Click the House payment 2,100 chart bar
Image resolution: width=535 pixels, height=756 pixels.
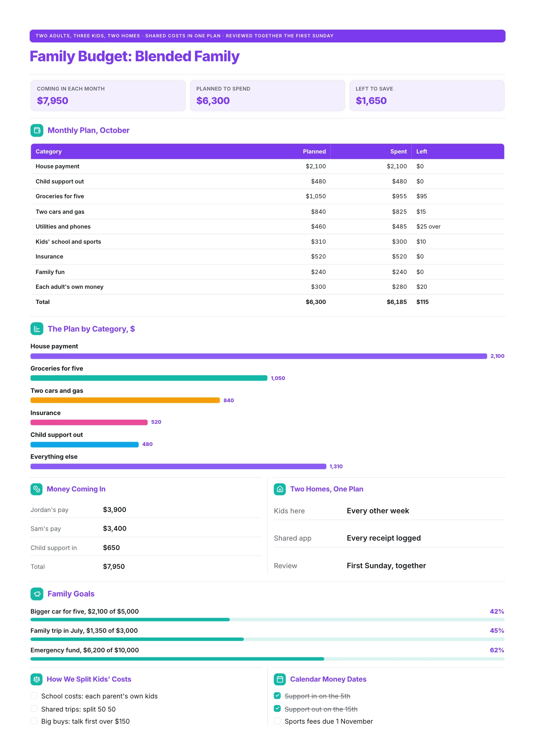coord(259,356)
